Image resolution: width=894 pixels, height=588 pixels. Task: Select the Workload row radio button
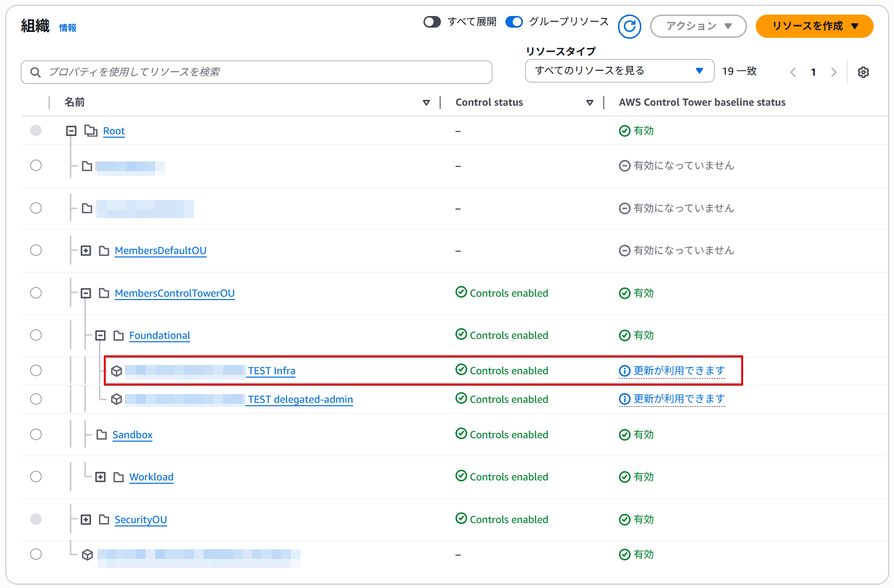[36, 477]
